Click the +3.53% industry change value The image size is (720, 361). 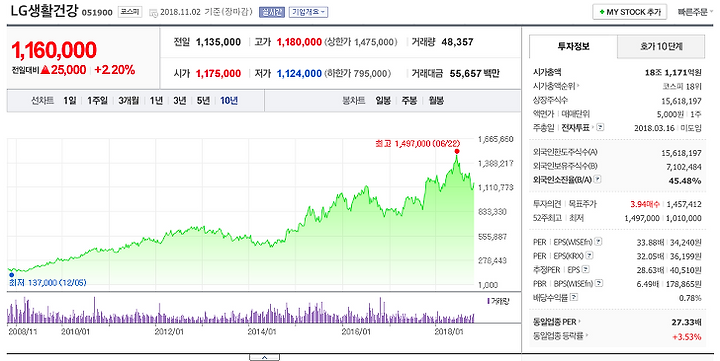click(x=687, y=337)
